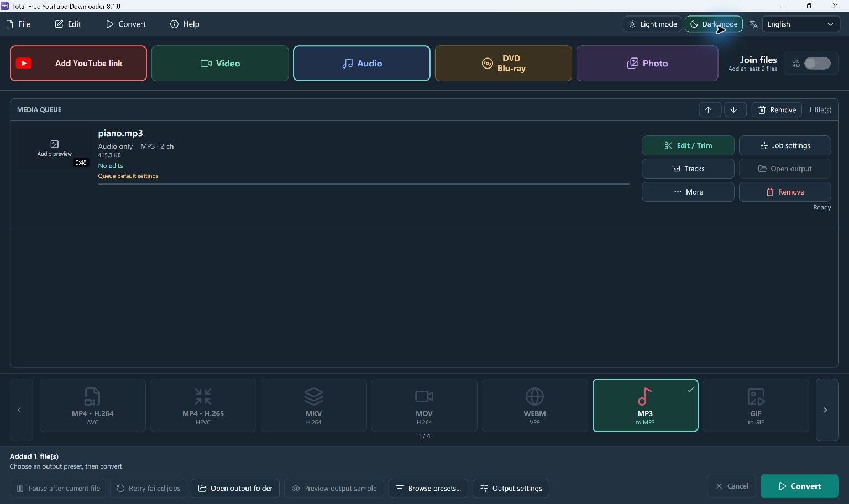
Task: Enable Dark mode
Action: coord(714,24)
